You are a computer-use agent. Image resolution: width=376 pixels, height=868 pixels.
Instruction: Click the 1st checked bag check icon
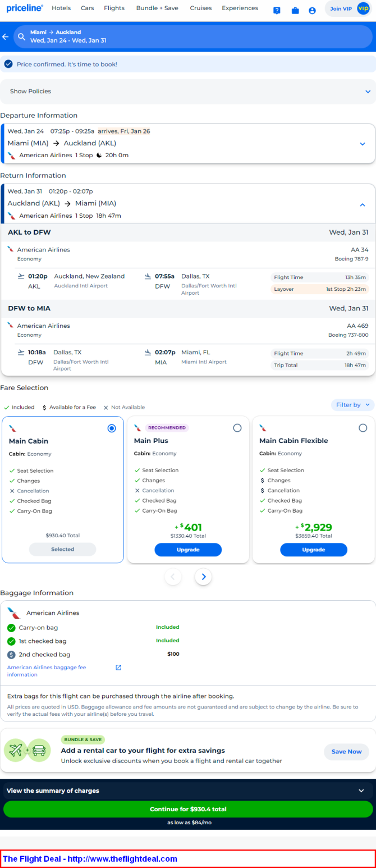coord(11,641)
